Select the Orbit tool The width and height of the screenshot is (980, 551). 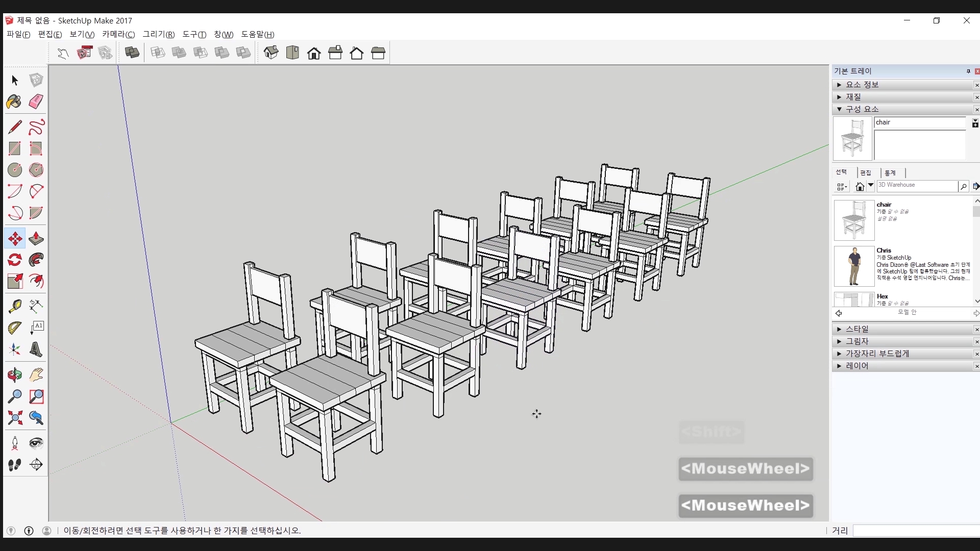tap(14, 375)
